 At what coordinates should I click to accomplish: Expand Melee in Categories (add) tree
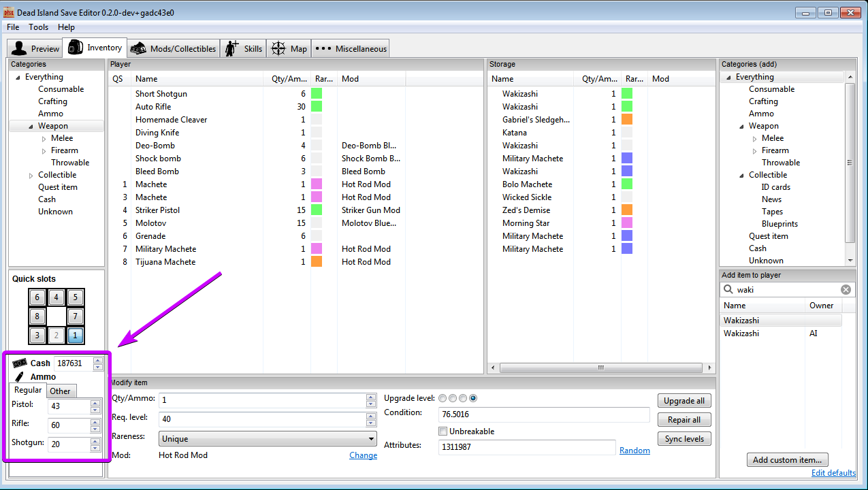pyautogui.click(x=755, y=139)
